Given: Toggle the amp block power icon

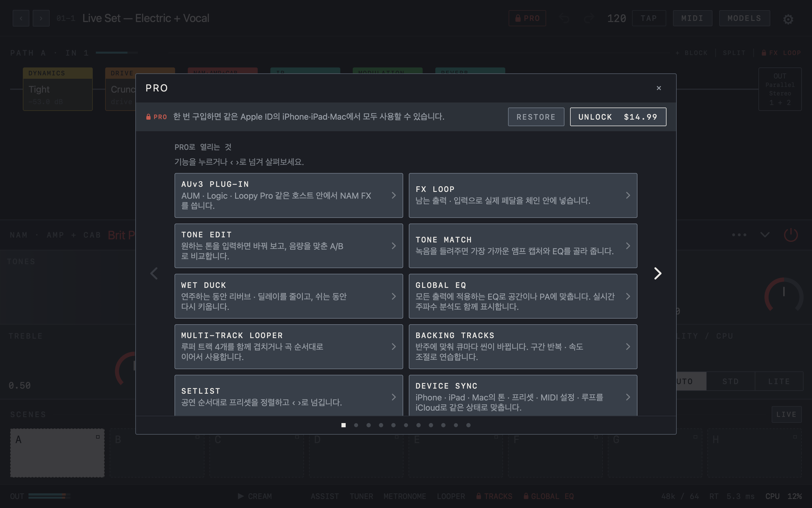Looking at the screenshot, I should 791,235.
